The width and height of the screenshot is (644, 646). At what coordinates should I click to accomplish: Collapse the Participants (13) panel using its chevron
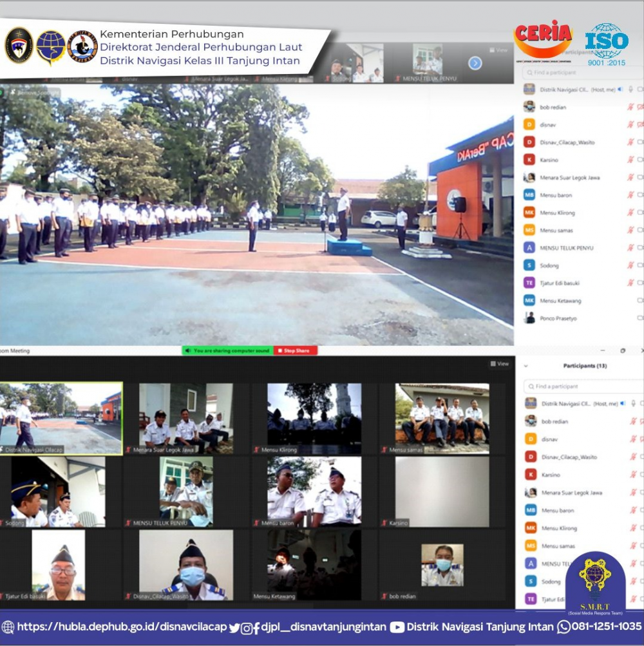[x=526, y=366]
